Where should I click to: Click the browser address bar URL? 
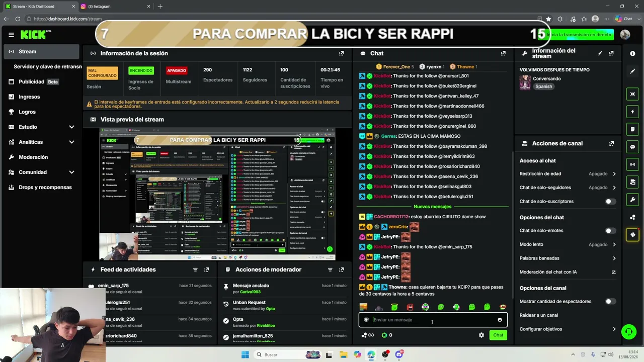pos(68,19)
